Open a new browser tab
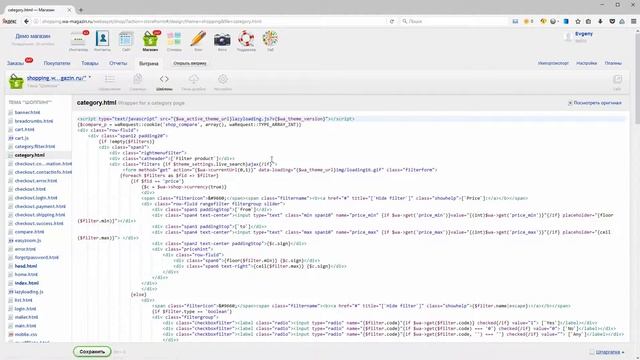The height and width of the screenshot is (360, 640). pos(81,10)
